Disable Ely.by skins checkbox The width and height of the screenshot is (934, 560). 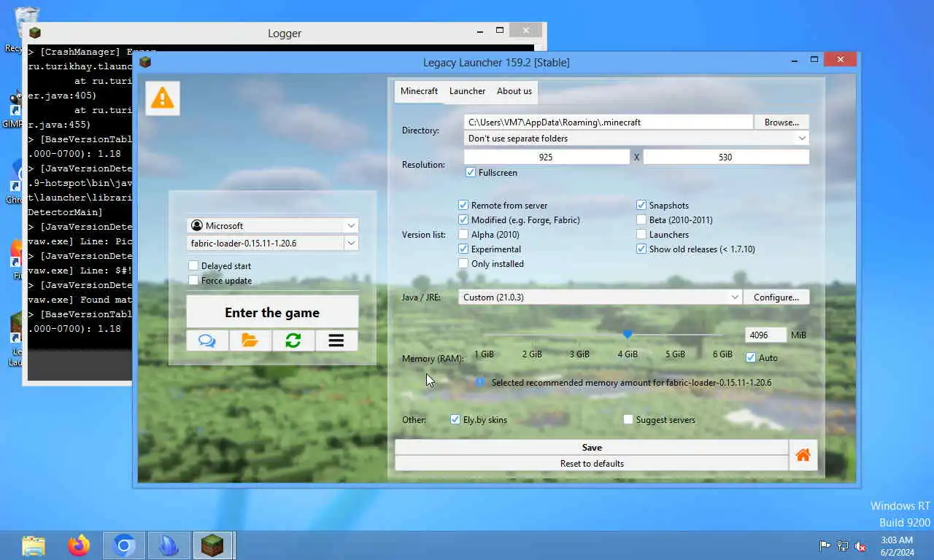point(455,420)
